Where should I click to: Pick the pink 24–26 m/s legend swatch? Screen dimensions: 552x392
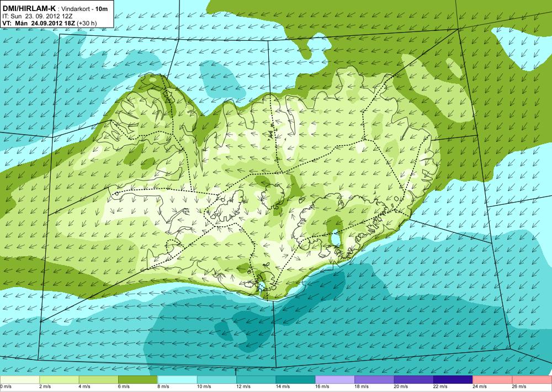click(x=493, y=380)
